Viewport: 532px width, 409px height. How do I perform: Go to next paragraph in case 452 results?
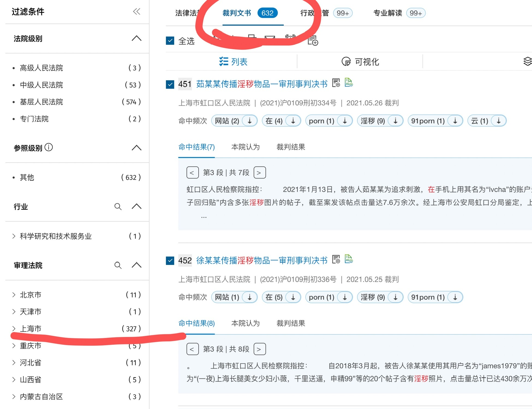[x=259, y=349]
